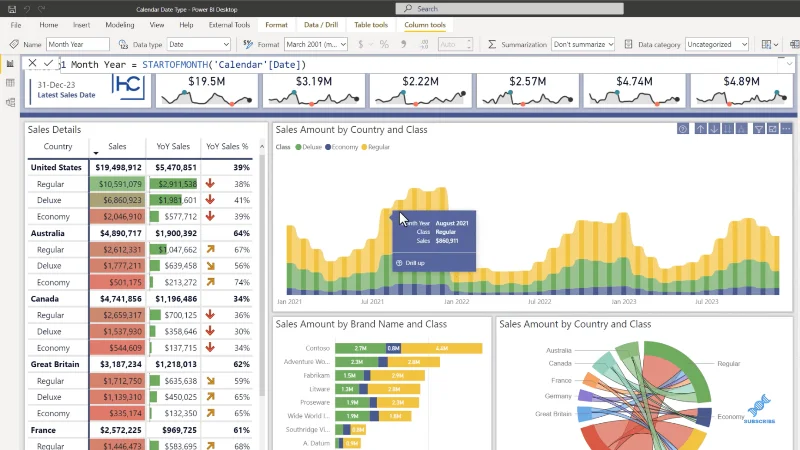Image resolution: width=800 pixels, height=450 pixels.
Task: Click go to next level double-arrow icon
Action: click(728, 129)
